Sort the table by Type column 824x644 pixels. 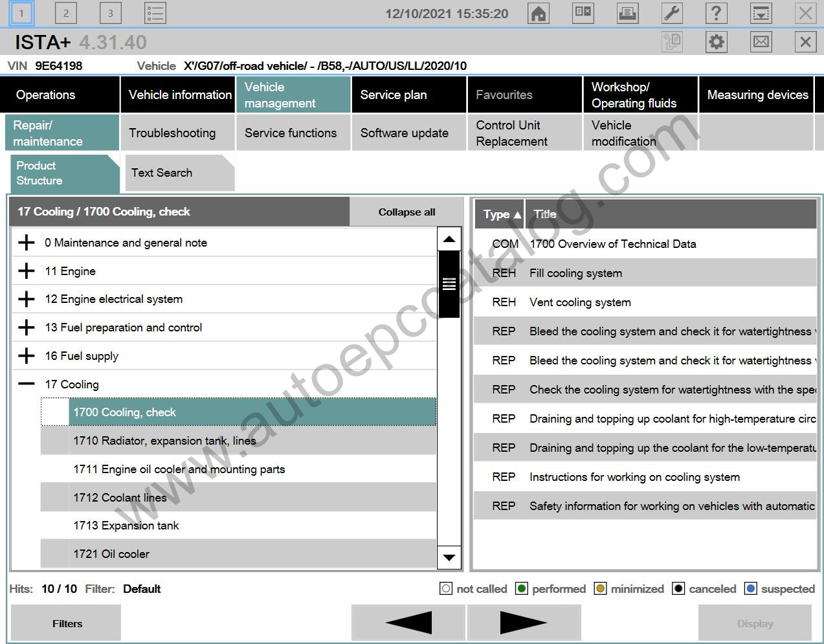click(x=500, y=214)
